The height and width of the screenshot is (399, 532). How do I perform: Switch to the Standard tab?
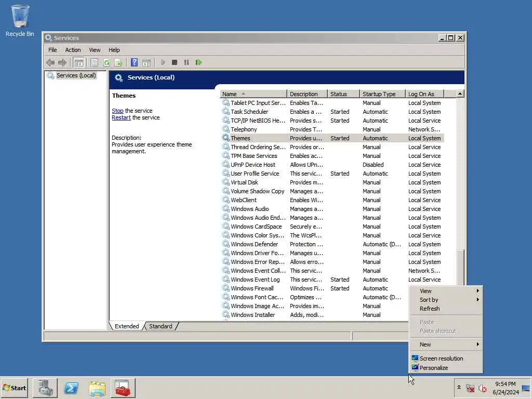161,326
